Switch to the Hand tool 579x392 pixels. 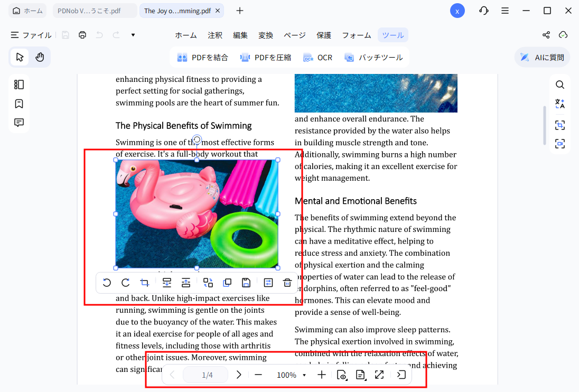41,57
